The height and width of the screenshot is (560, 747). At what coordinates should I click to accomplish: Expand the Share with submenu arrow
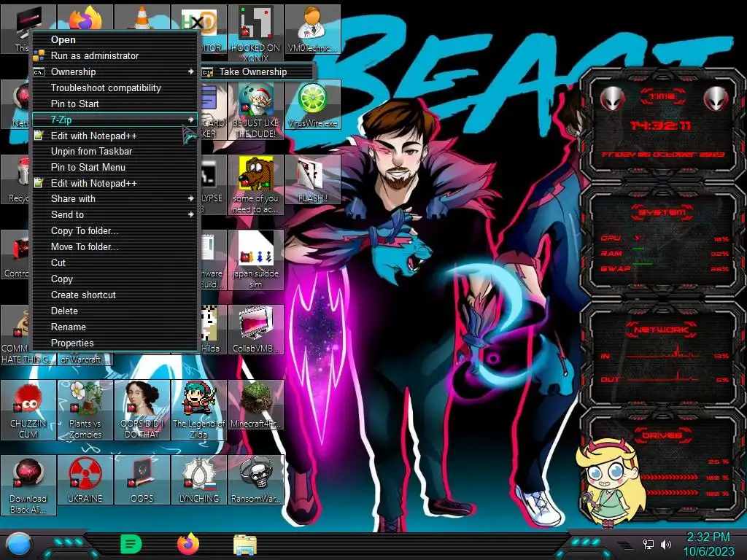click(x=190, y=198)
